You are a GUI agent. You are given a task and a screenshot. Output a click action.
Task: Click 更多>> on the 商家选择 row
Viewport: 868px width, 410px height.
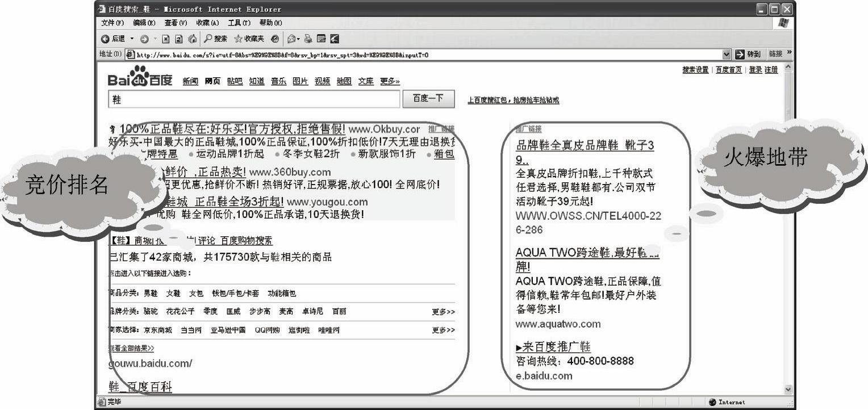(443, 330)
